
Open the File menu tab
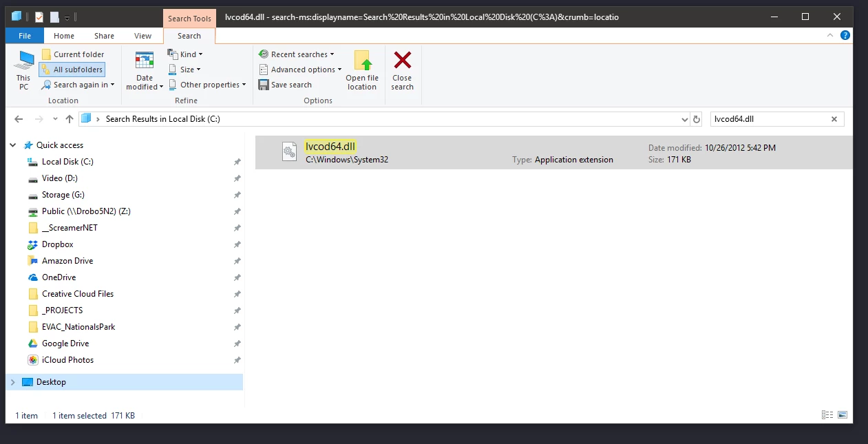[x=25, y=36]
